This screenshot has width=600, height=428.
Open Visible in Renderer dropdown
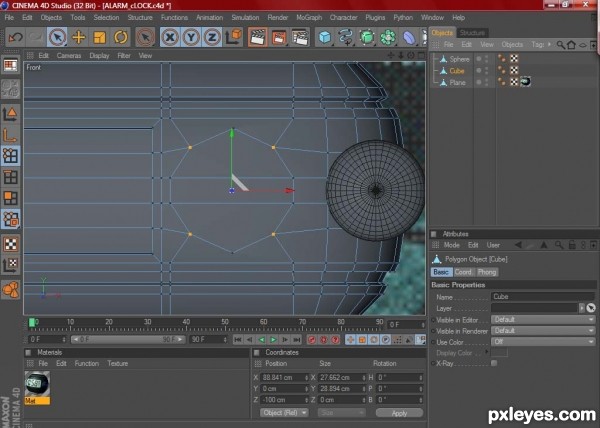point(543,331)
